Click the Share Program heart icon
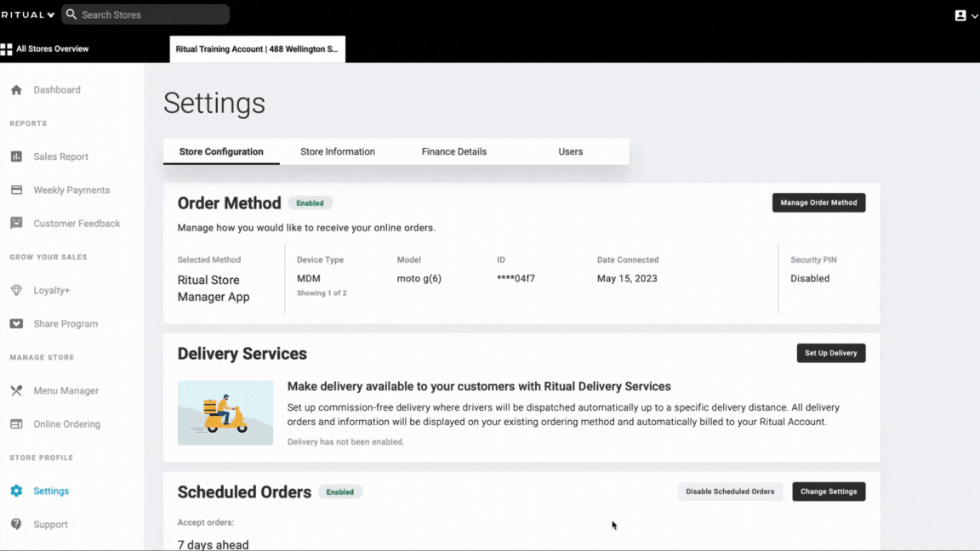This screenshot has height=551, width=980. point(16,324)
